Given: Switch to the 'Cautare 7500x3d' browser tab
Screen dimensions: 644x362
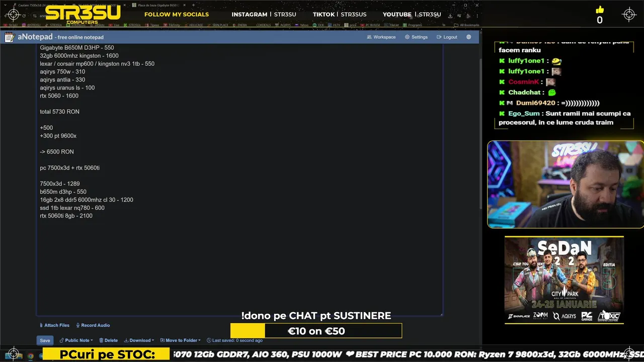Looking at the screenshot, I should pos(40,5).
